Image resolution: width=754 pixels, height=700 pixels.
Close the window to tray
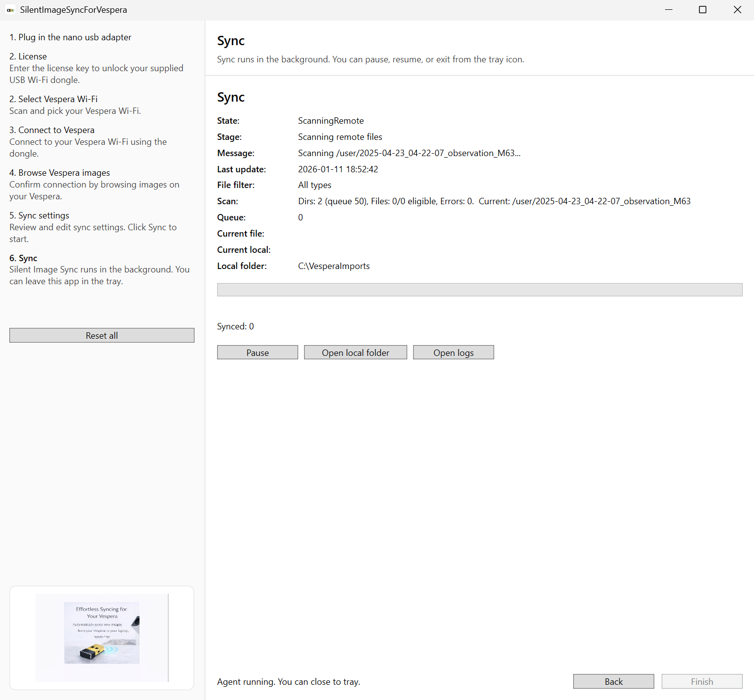(x=737, y=10)
